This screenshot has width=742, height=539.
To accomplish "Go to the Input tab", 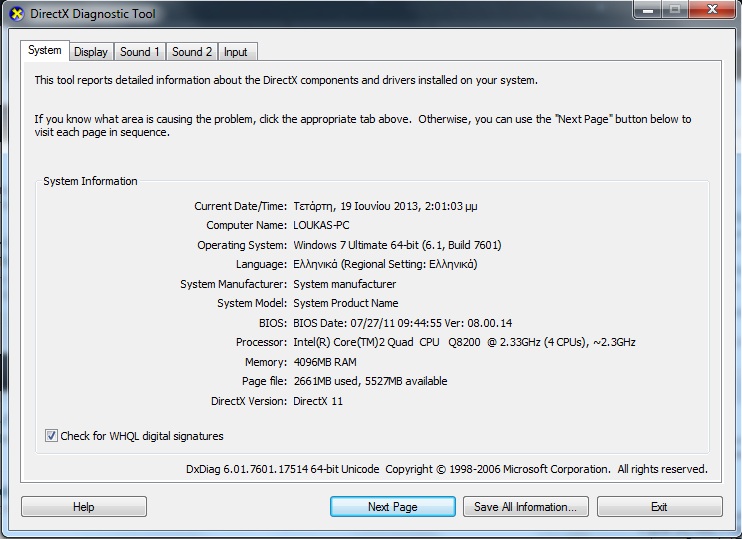I will coord(236,52).
